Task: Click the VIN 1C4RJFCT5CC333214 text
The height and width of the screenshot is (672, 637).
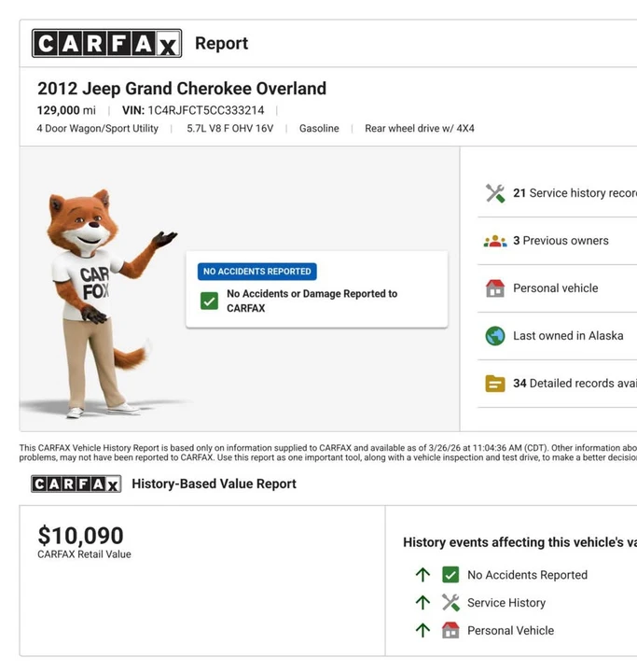Action: coord(193,110)
